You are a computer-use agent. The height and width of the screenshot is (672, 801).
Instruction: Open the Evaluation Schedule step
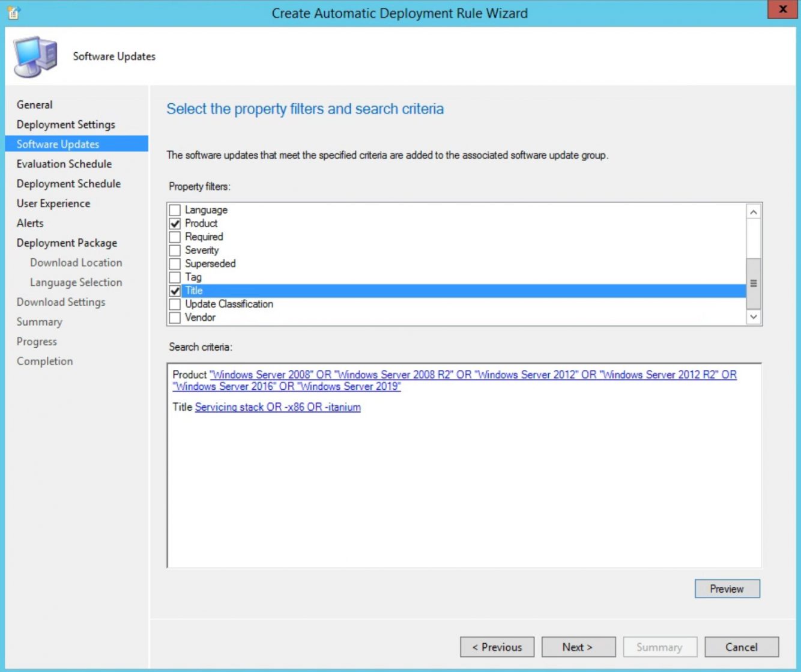coord(64,163)
